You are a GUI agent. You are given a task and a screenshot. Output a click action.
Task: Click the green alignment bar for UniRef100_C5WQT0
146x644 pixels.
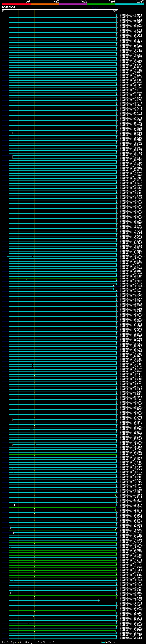coord(63,279)
